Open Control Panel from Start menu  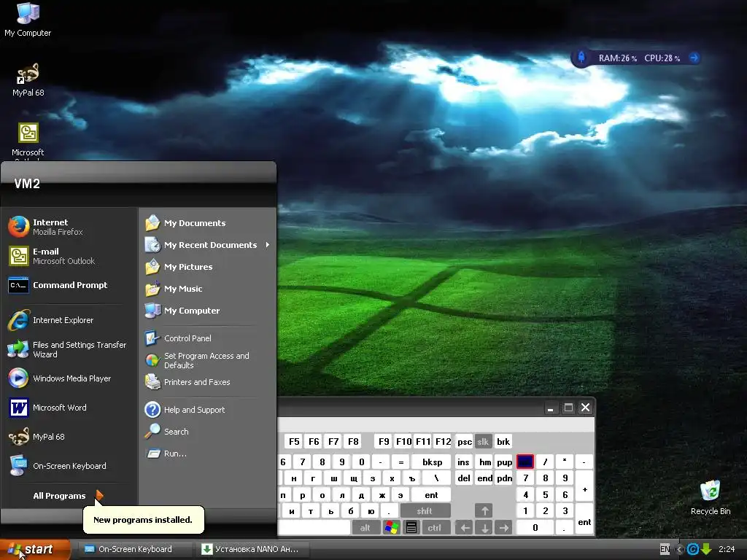208,338
